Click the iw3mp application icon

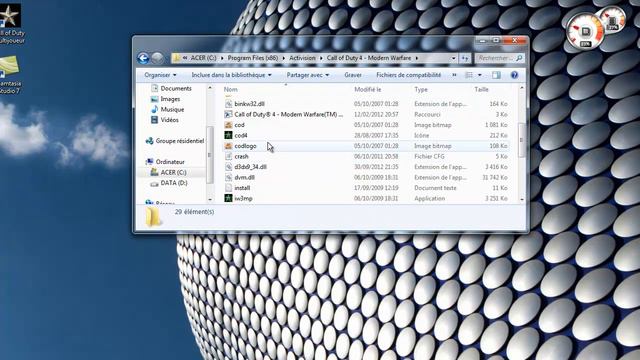pos(229,198)
